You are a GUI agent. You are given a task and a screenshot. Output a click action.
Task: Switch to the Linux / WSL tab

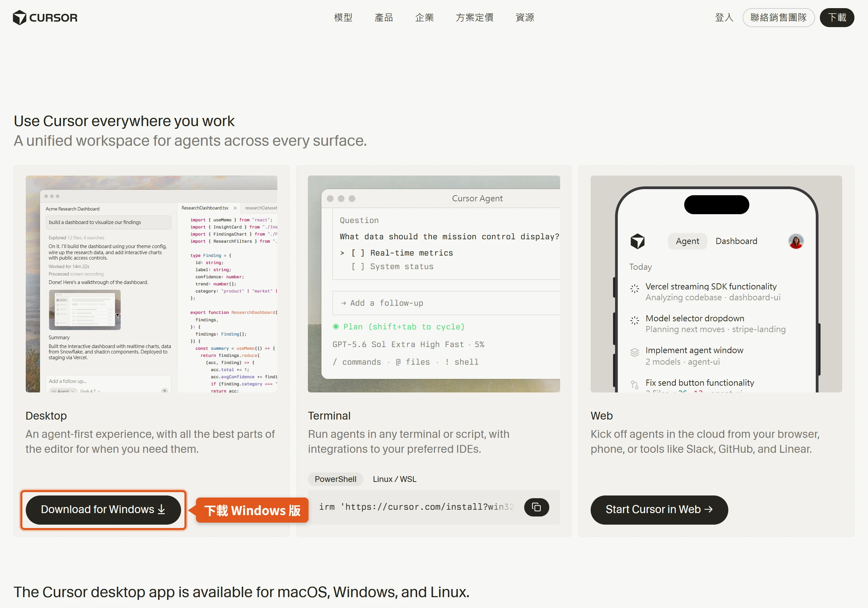click(394, 479)
